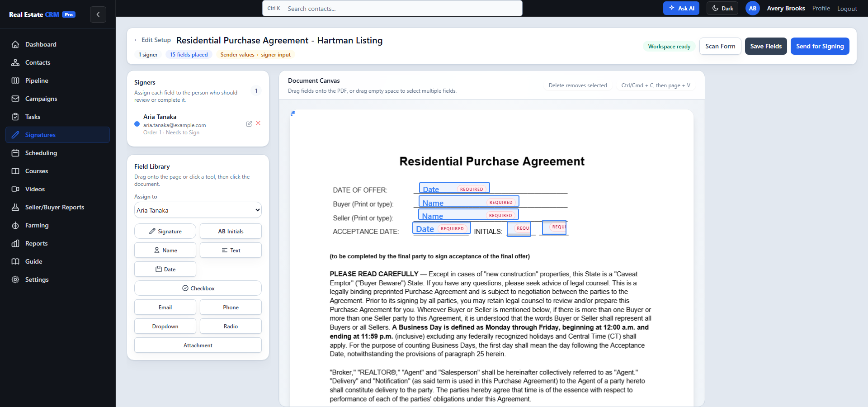Click the Real Estate CRM logo
Viewport: 868px width, 407px height.
(x=42, y=14)
